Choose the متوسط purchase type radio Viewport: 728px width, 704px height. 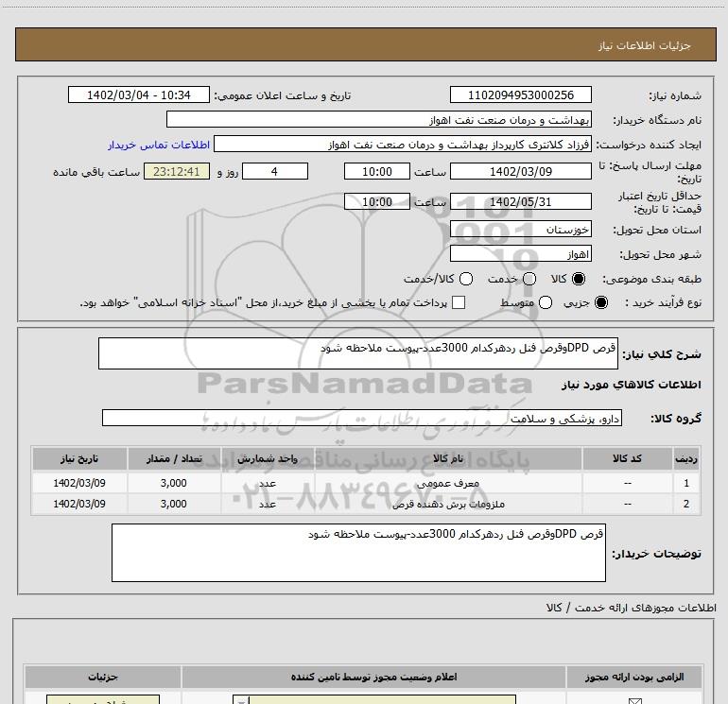click(546, 302)
